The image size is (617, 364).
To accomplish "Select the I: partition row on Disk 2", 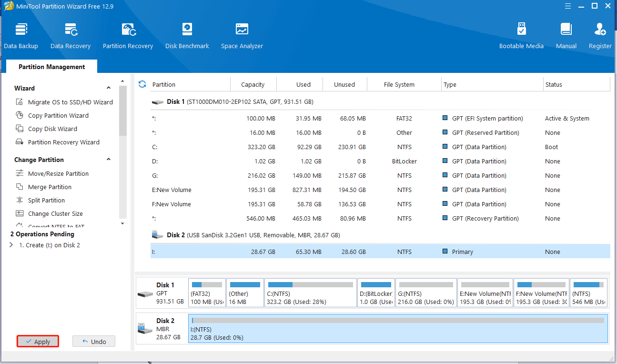I will (x=380, y=252).
